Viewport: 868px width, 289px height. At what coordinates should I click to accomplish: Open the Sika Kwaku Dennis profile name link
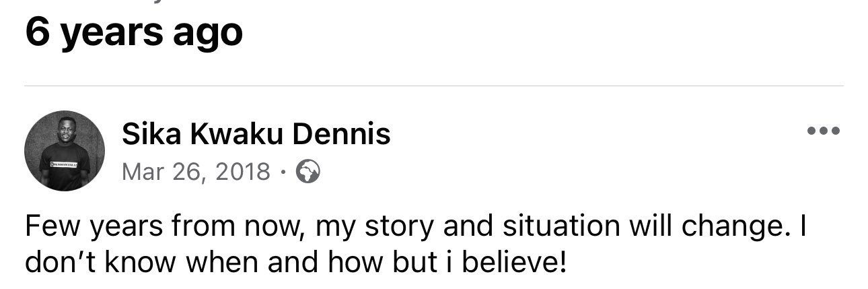click(x=256, y=135)
